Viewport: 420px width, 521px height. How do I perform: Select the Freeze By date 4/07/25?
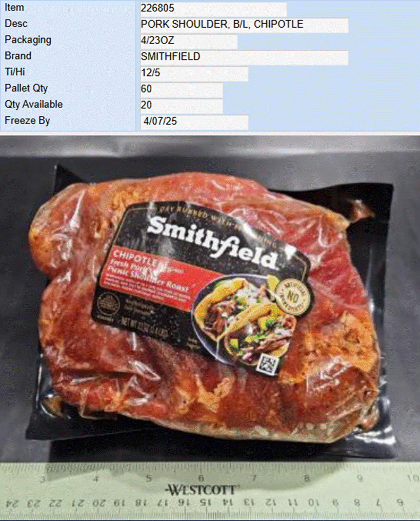(x=194, y=122)
